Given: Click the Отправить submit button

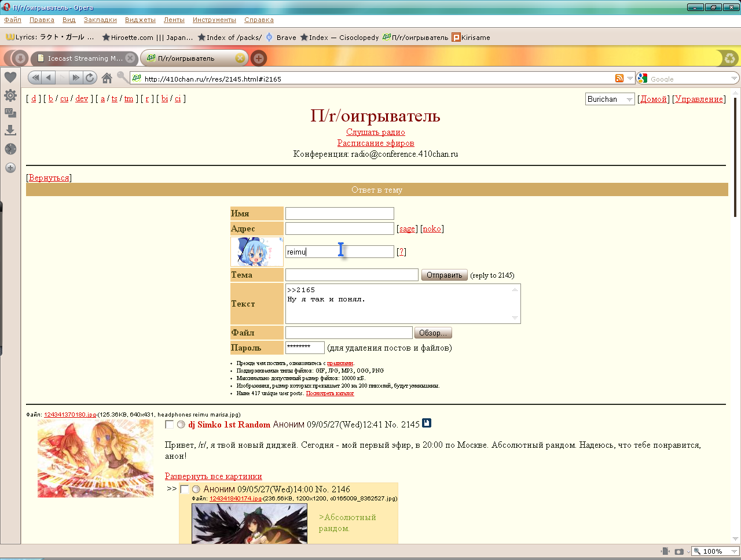Looking at the screenshot, I should point(444,275).
